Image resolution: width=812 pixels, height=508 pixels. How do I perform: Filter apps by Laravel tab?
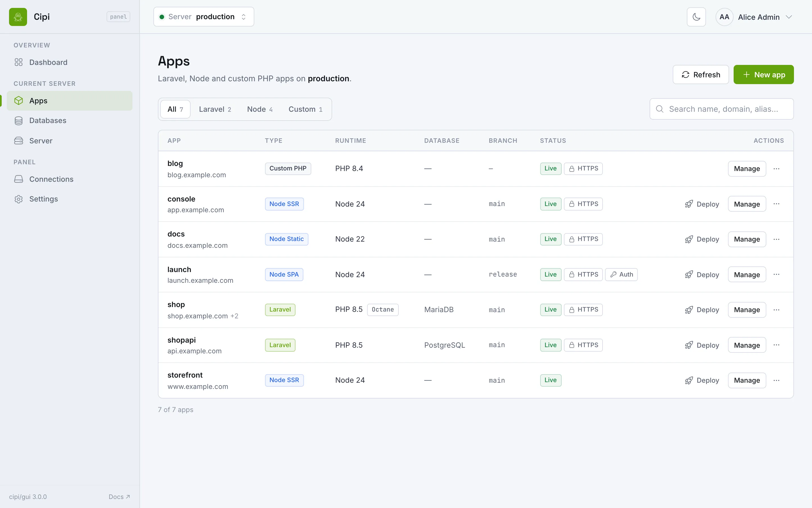[215, 109]
